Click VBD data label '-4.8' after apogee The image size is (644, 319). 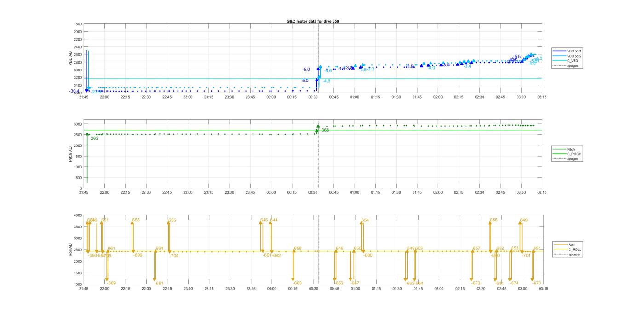coord(326,81)
